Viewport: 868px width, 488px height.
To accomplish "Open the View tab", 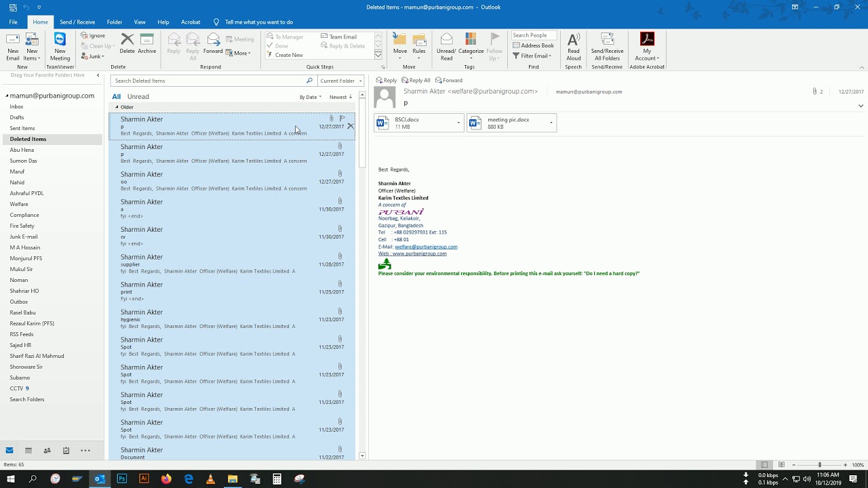I will pos(140,22).
